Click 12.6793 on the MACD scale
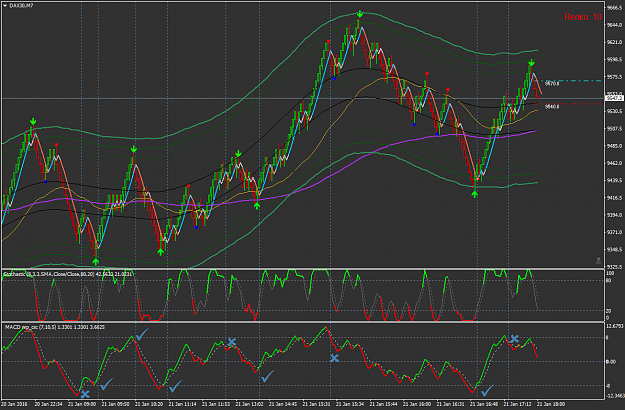The height and width of the screenshot is (410, 625). point(615,327)
